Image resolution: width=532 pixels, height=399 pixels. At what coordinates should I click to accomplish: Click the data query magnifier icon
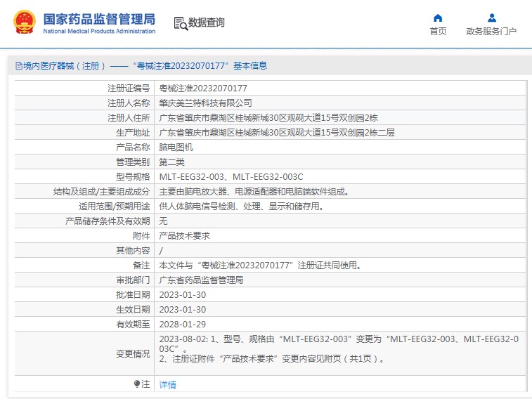(x=181, y=24)
